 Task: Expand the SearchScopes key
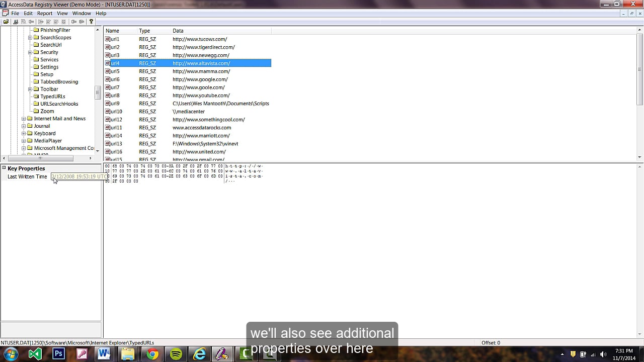click(x=30, y=38)
